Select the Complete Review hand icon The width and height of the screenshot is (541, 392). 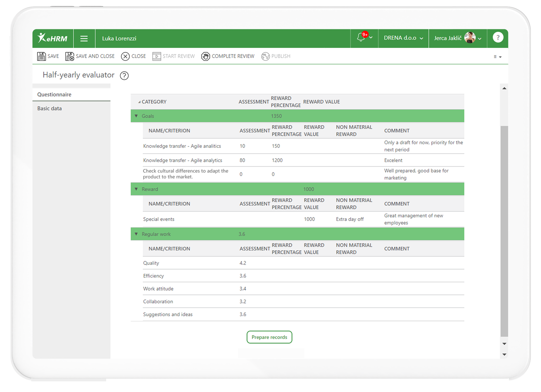click(206, 56)
